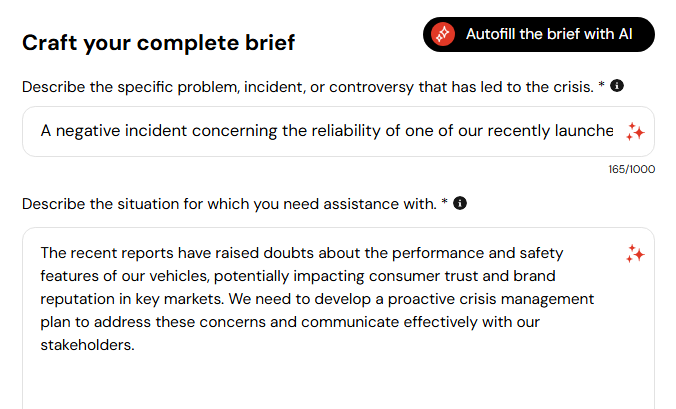Place cursor on the word "stakeholders"
This screenshot has height=409, width=676.
coord(87,346)
